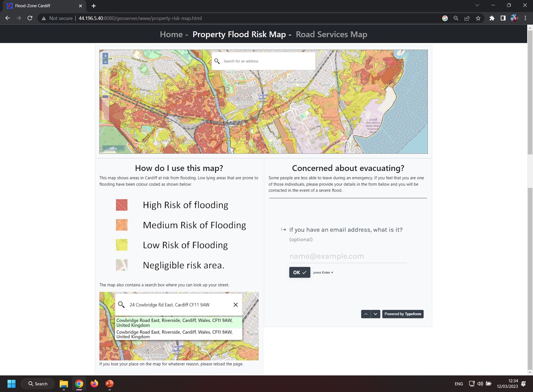Toggle the browser side panel icon

tap(503, 18)
